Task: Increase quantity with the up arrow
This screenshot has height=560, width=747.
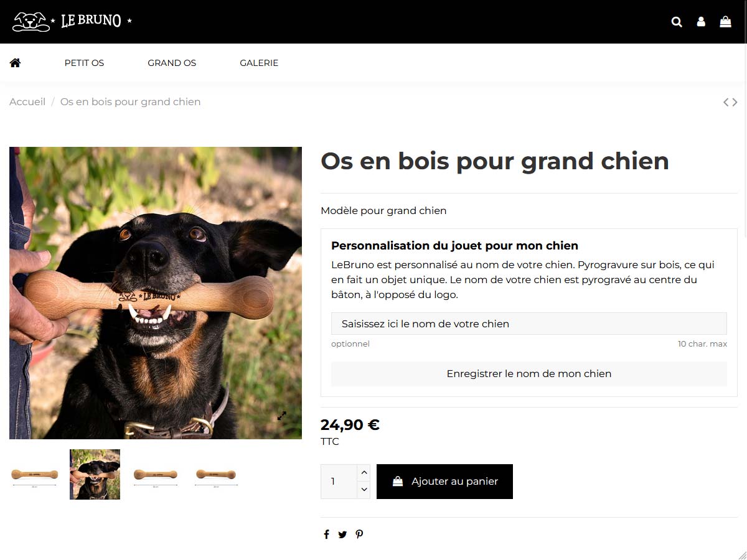Action: point(364,473)
